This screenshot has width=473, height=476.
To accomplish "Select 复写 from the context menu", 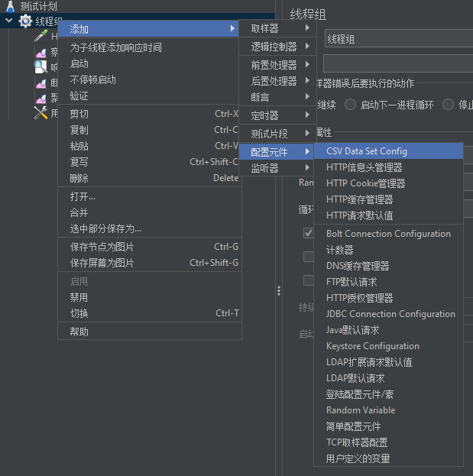I will (x=148, y=162).
